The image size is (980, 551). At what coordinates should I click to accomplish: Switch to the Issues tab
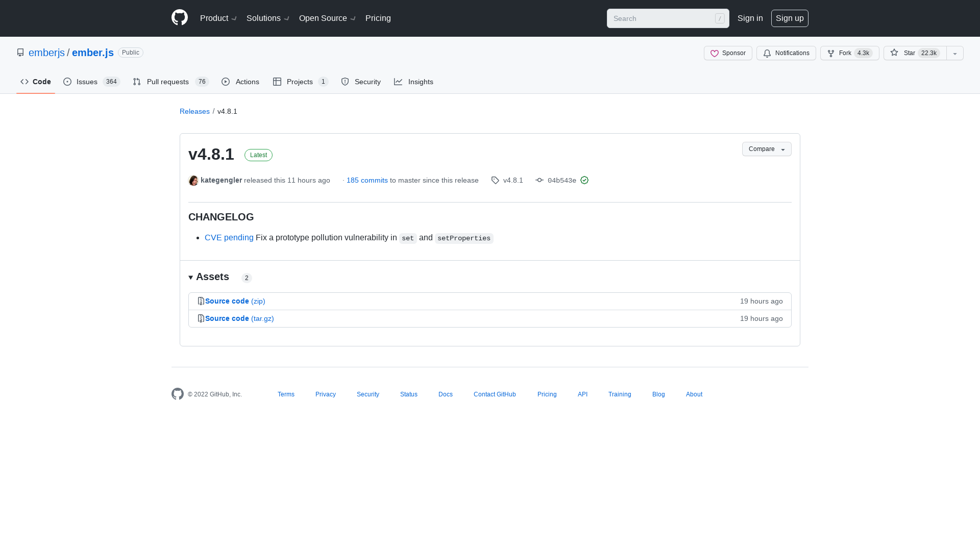coord(87,82)
